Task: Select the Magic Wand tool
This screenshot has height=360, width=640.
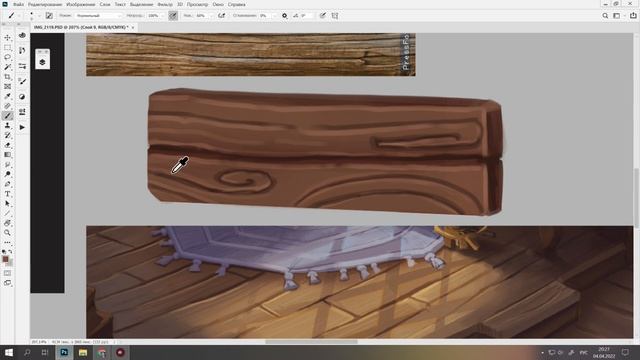Action: tap(7, 67)
